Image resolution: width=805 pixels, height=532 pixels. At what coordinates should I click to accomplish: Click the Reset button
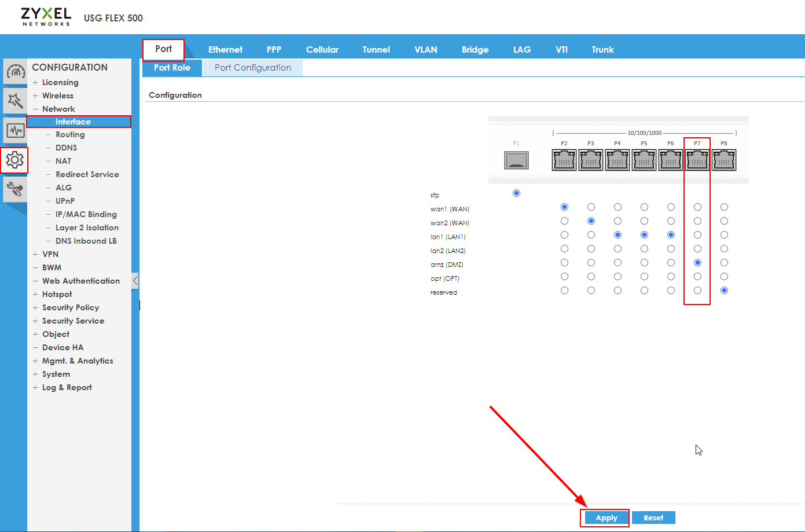click(653, 518)
